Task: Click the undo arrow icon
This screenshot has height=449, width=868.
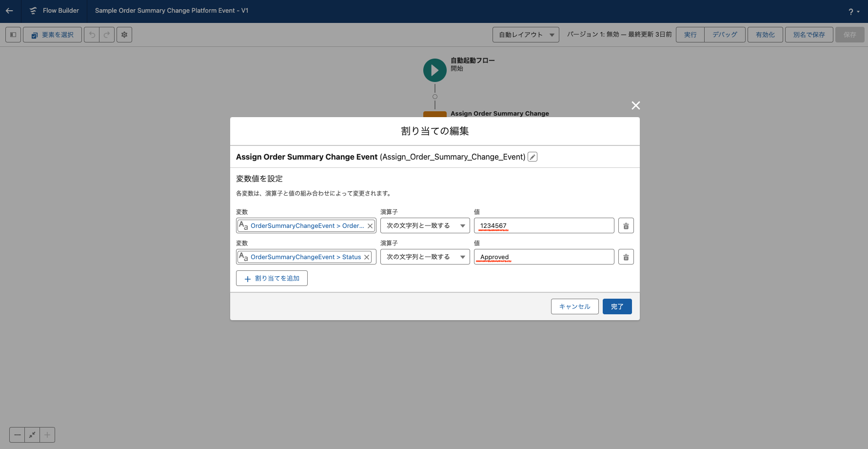Action: (x=92, y=35)
